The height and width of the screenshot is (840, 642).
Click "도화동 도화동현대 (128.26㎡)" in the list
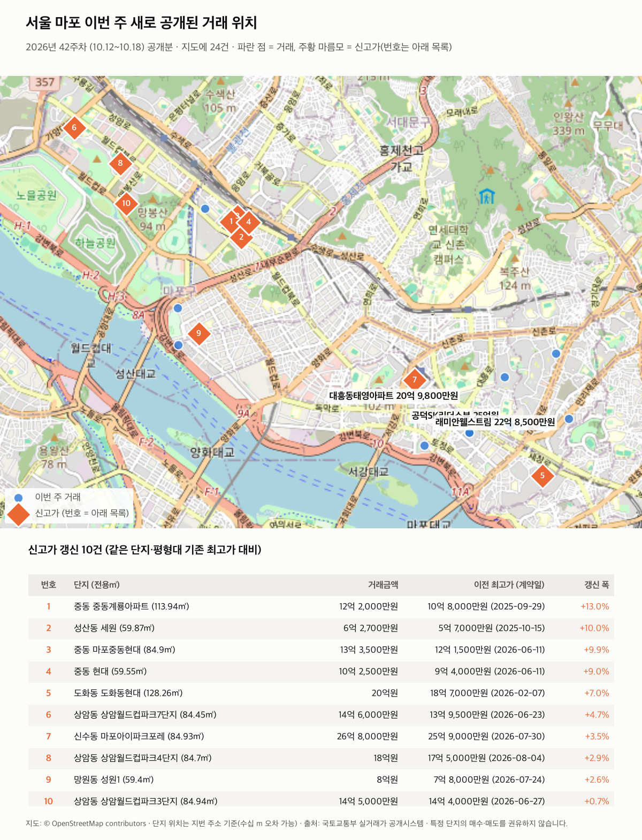tap(128, 693)
